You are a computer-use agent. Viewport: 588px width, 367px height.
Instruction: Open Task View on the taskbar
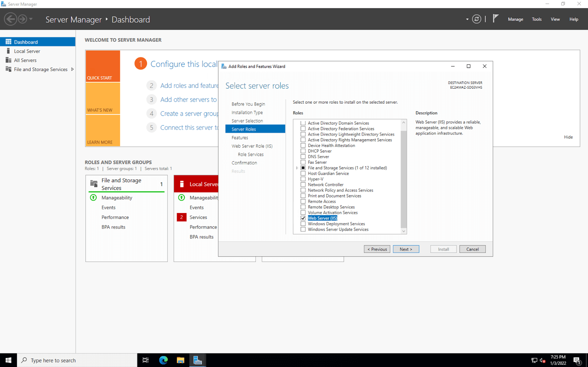click(x=146, y=360)
